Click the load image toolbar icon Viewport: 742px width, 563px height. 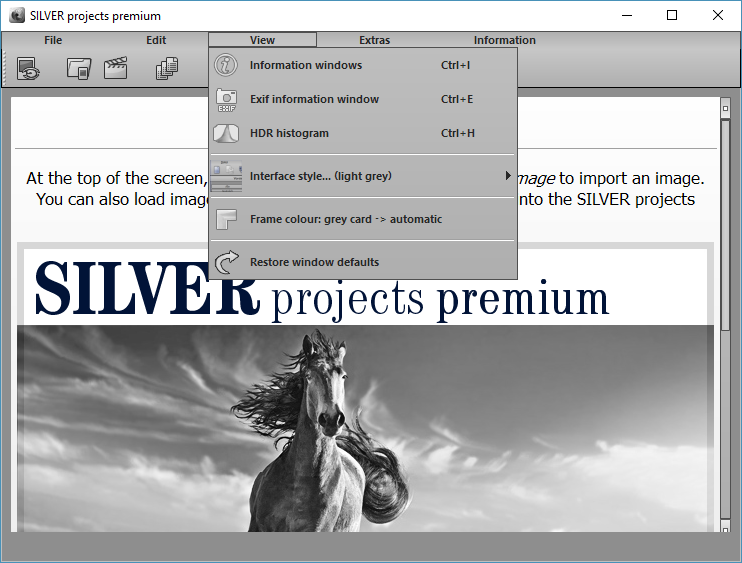tap(28, 69)
